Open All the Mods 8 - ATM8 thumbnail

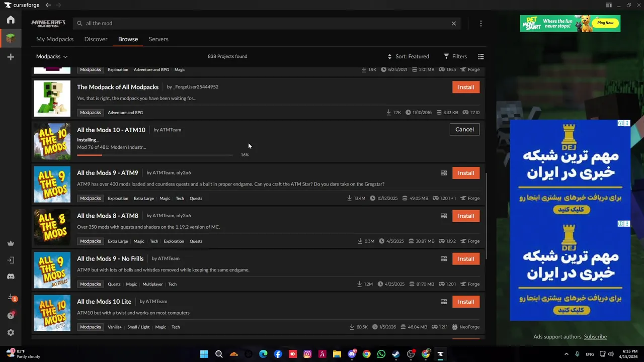(x=52, y=227)
